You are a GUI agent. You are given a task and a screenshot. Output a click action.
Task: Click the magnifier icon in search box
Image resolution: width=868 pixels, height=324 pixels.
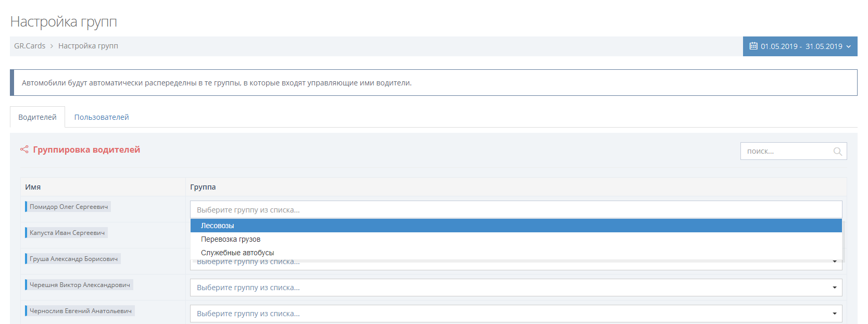[837, 152]
